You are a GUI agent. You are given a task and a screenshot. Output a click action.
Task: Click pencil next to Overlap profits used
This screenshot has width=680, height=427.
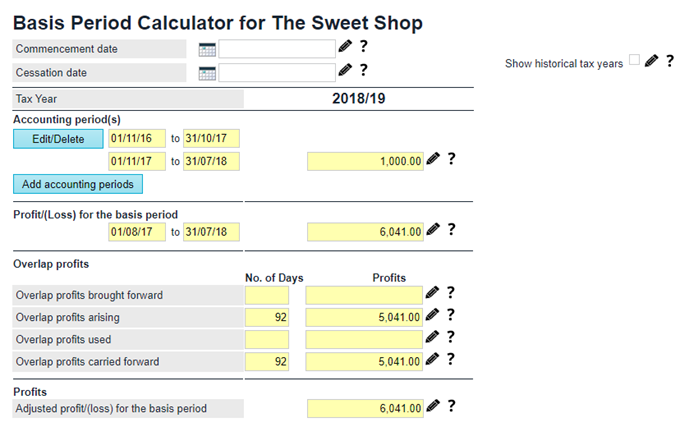(x=433, y=337)
